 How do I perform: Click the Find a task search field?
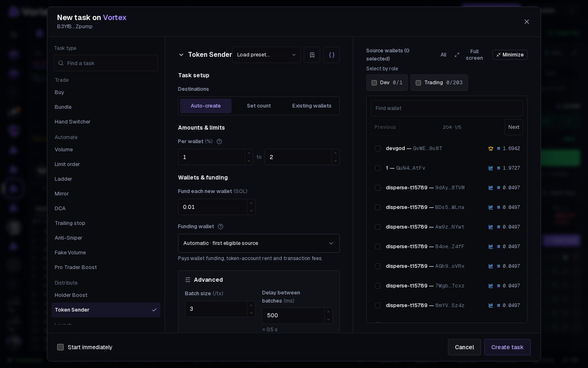coord(106,63)
